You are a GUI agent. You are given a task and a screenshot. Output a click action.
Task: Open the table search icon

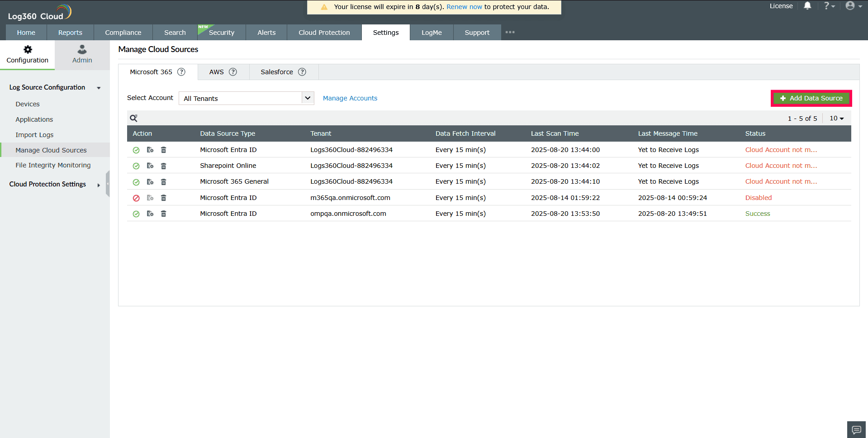[133, 118]
